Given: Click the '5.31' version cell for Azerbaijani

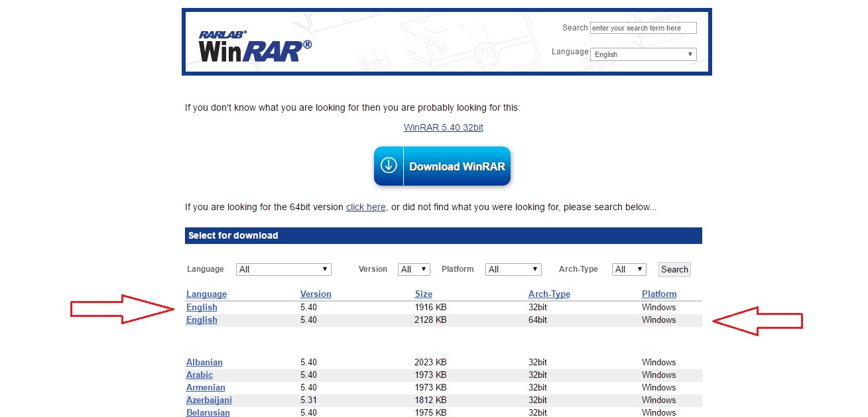Looking at the screenshot, I should 308,400.
